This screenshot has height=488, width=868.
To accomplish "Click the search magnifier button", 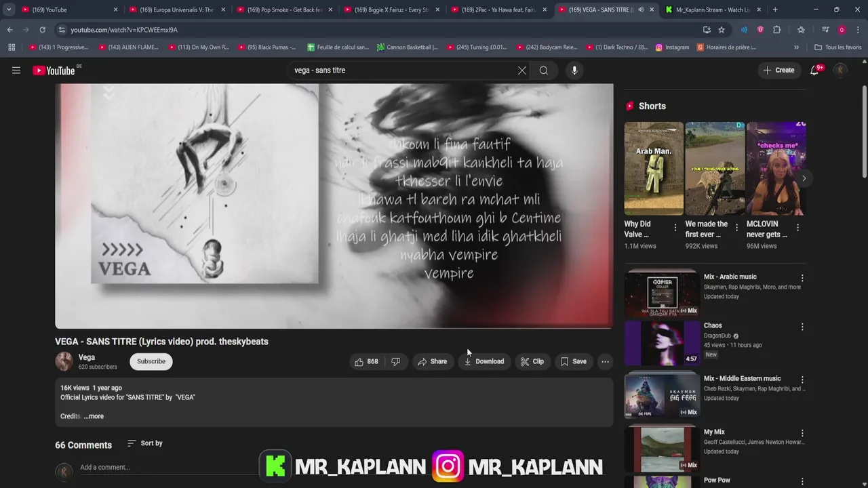I will [x=544, y=70].
